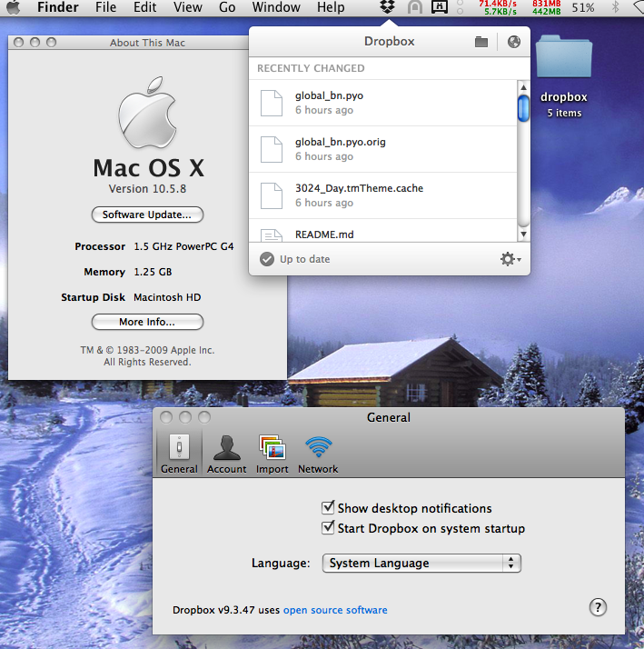Open the Window menu
The height and width of the screenshot is (649, 644).
click(x=276, y=7)
